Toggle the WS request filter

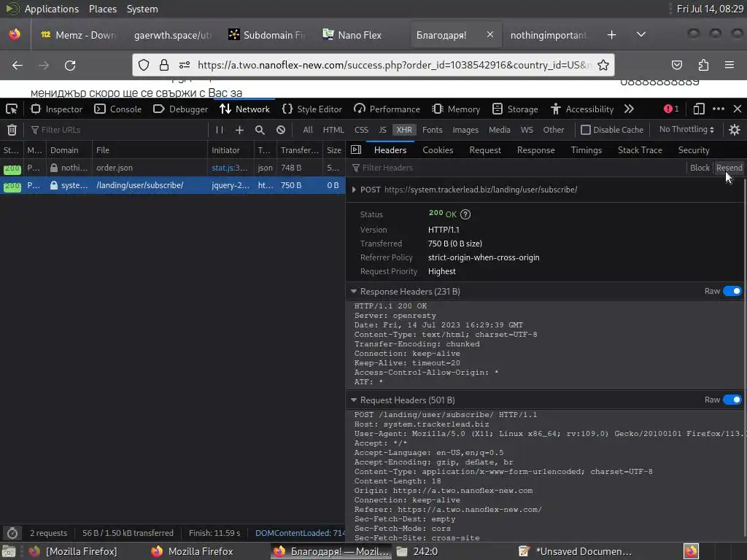527,130
